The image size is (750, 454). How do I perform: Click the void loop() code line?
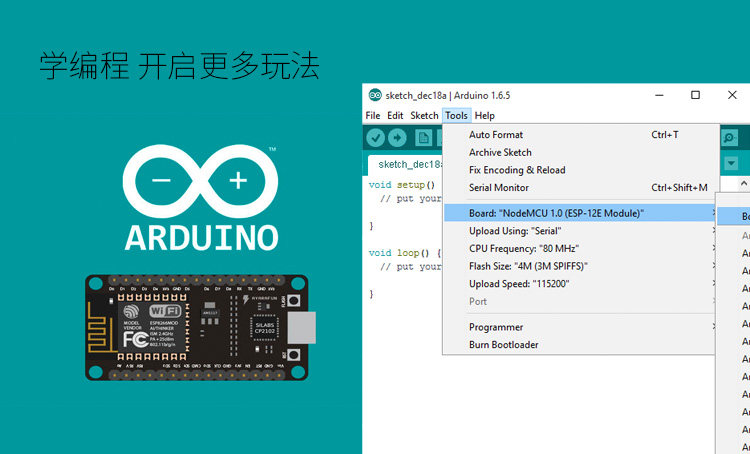(405, 253)
